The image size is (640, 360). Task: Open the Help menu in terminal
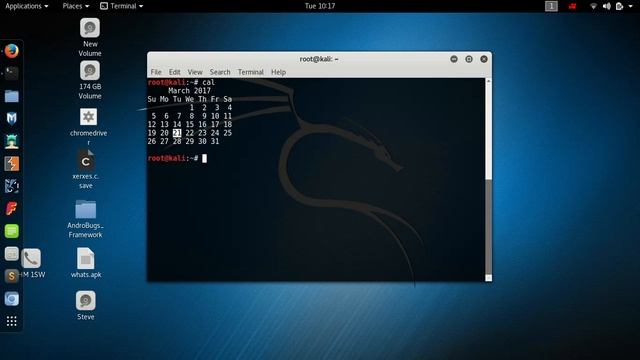278,72
